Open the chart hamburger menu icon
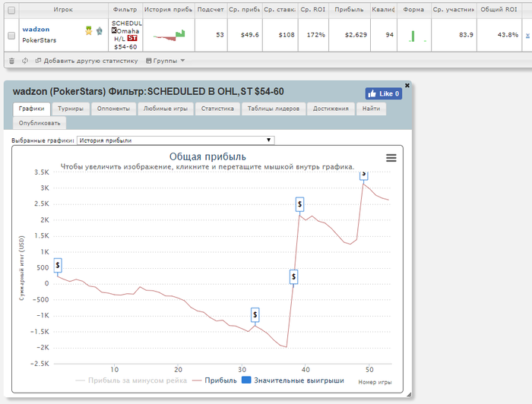532x404 pixels. [391, 158]
